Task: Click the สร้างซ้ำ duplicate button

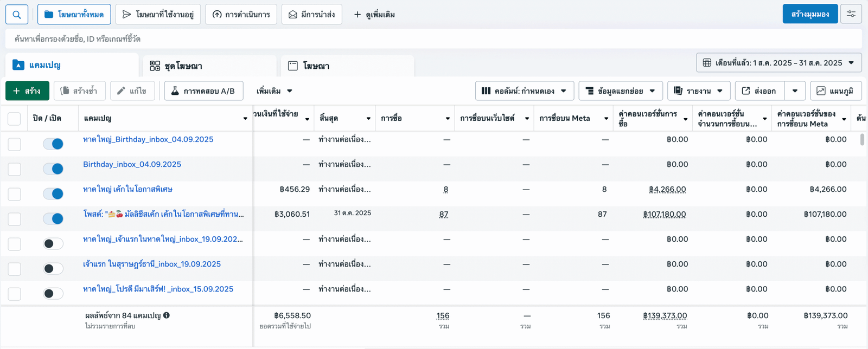Action: pyautogui.click(x=79, y=91)
